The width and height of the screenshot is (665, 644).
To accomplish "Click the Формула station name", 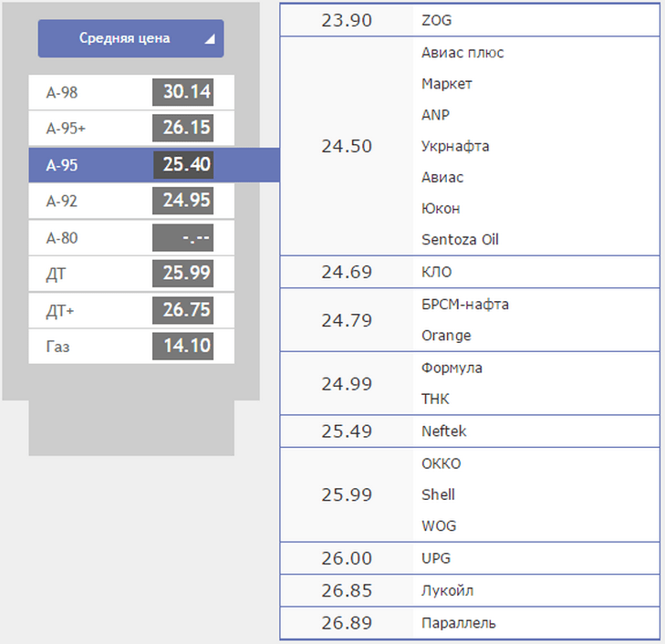I will click(452, 368).
